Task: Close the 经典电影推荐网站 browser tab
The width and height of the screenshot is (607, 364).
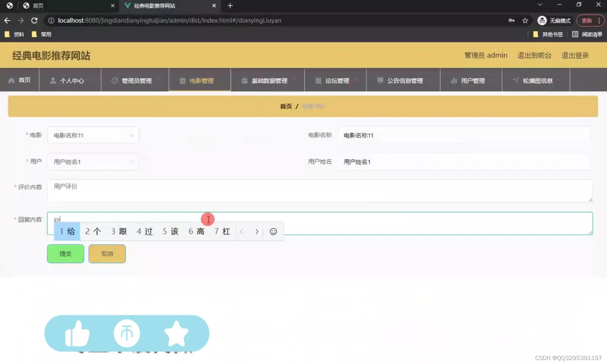Action: (214, 5)
